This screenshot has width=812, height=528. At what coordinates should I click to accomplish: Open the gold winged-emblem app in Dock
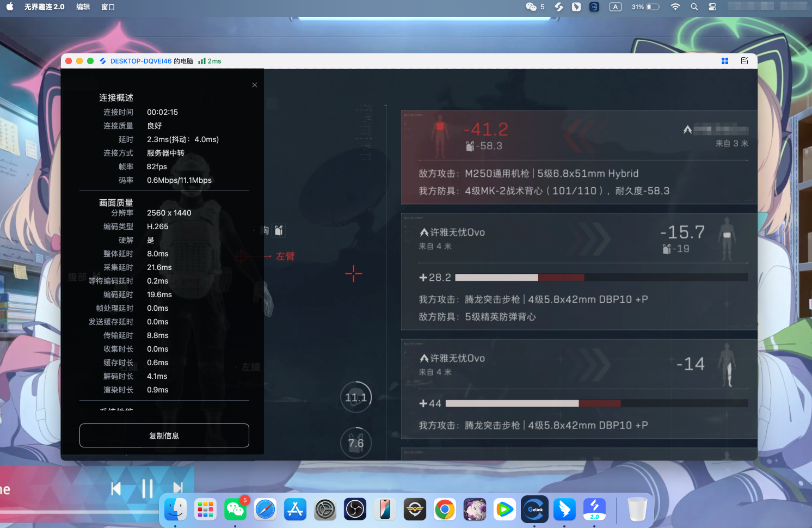click(x=415, y=509)
